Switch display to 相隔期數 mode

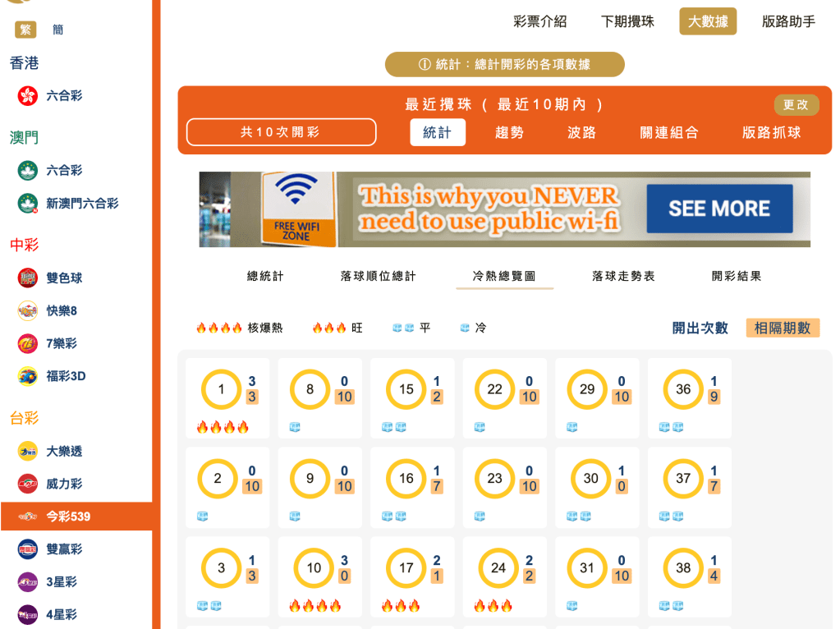click(x=782, y=327)
